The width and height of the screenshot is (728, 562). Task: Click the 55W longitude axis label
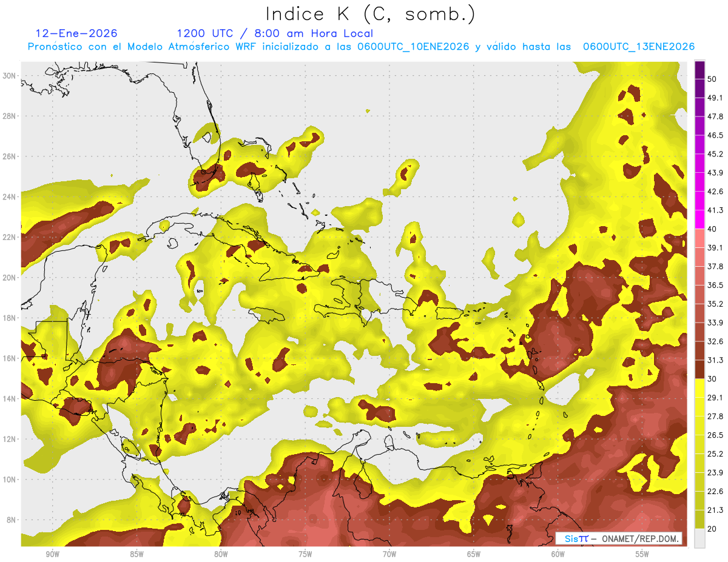coord(642,554)
